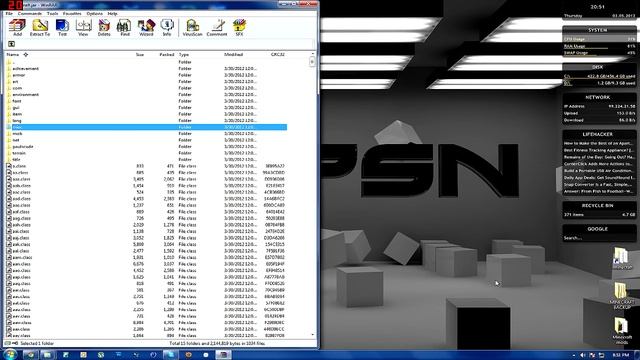Image resolution: width=640 pixels, height=360 pixels.
Task: Click the Find toolbar icon
Action: click(124, 28)
